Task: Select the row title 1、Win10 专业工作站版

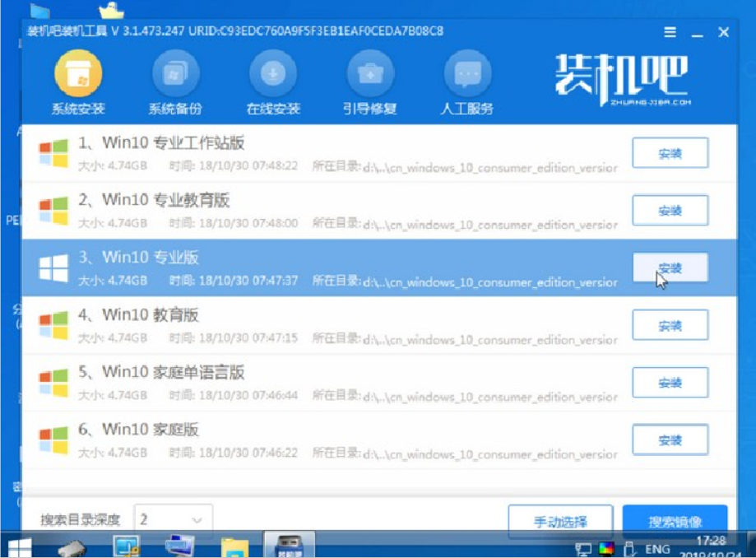Action: click(161, 142)
